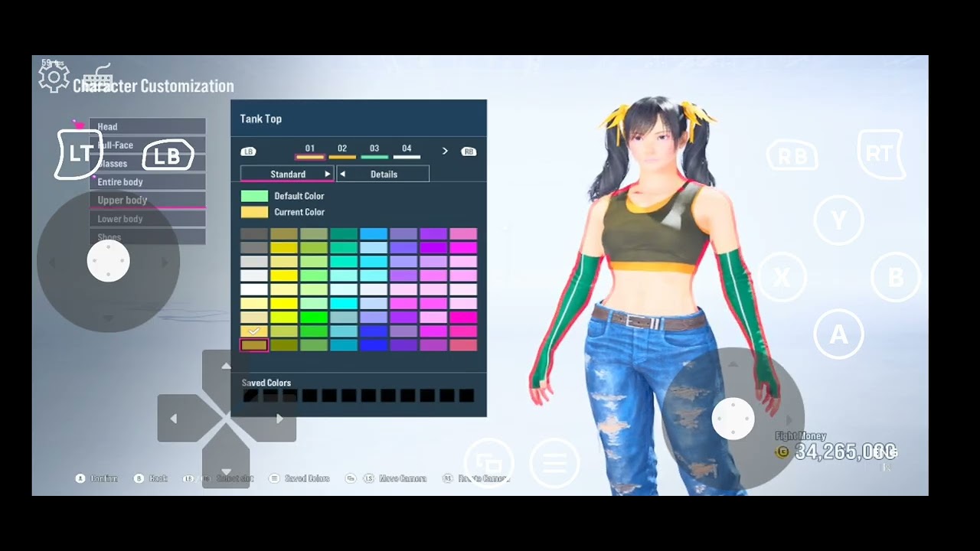The height and width of the screenshot is (551, 980).
Task: Open the Full-Face category
Action: [x=148, y=145]
